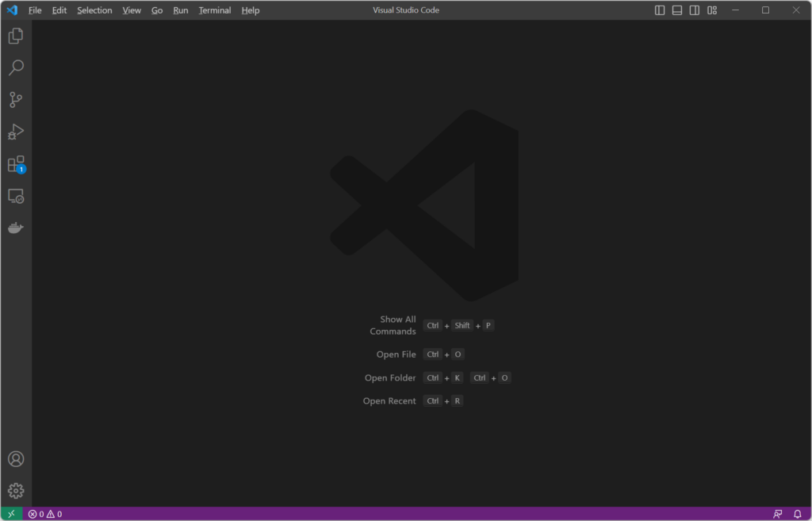Open the Edit menu

coord(59,10)
